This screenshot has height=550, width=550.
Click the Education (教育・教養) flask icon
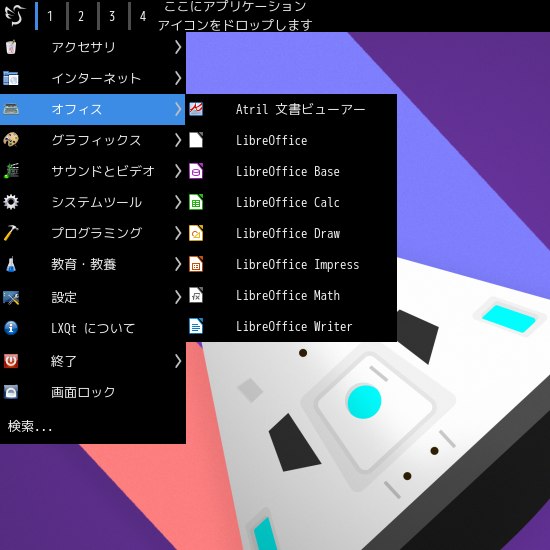[x=11, y=264]
